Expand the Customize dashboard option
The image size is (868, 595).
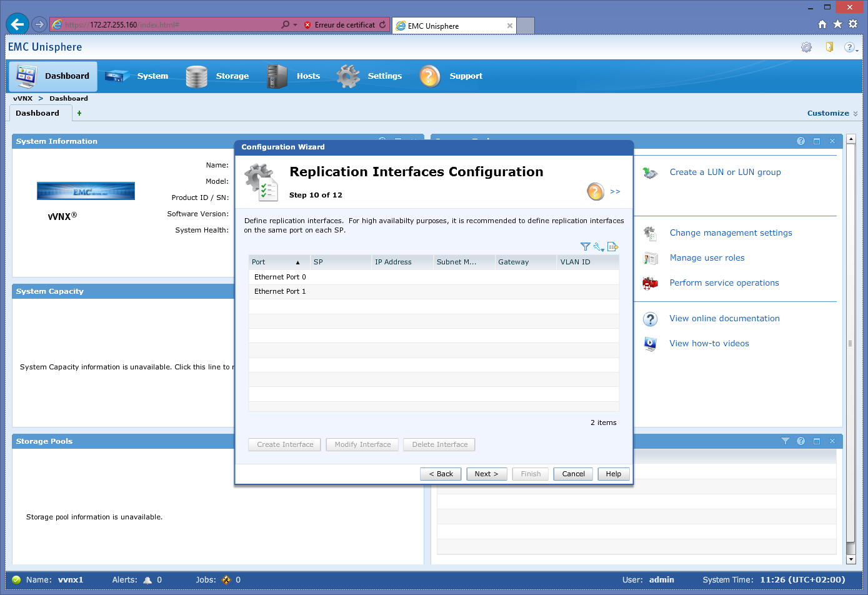tap(832, 113)
